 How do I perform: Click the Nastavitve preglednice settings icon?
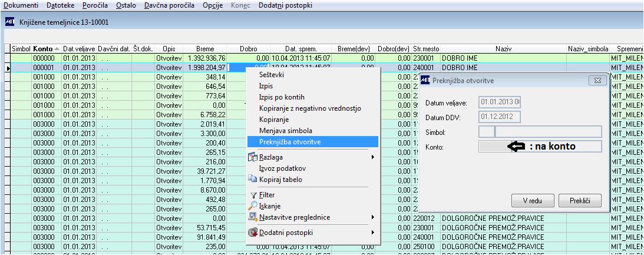click(x=253, y=217)
